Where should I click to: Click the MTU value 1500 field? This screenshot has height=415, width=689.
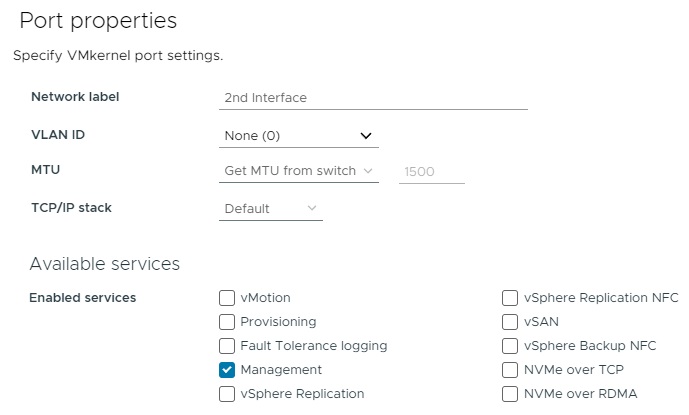[431, 172]
